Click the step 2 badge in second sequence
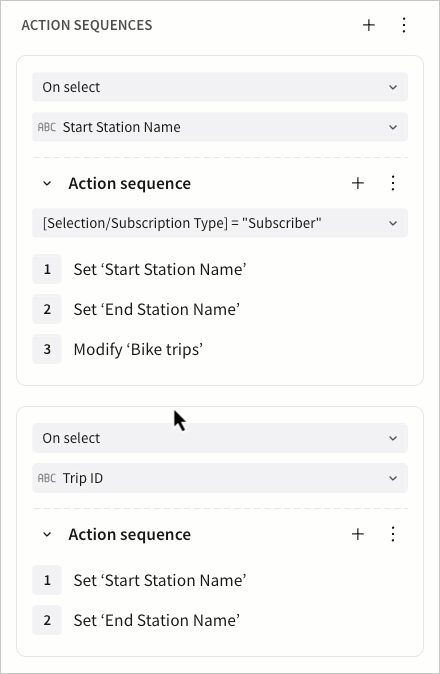The width and height of the screenshot is (440, 674). (47, 620)
